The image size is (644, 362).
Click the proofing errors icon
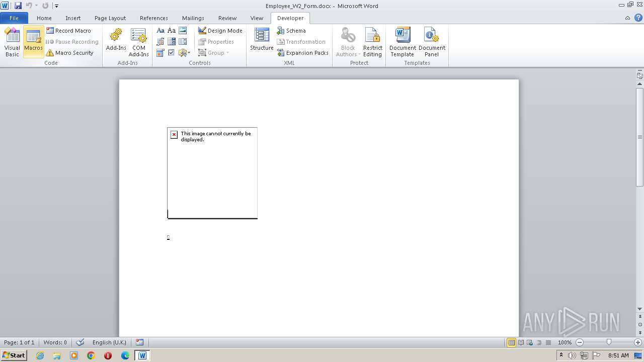pyautogui.click(x=80, y=342)
